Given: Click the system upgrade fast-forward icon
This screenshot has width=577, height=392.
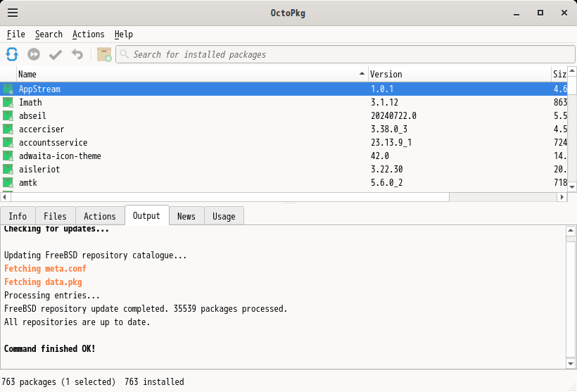Looking at the screenshot, I should (34, 54).
